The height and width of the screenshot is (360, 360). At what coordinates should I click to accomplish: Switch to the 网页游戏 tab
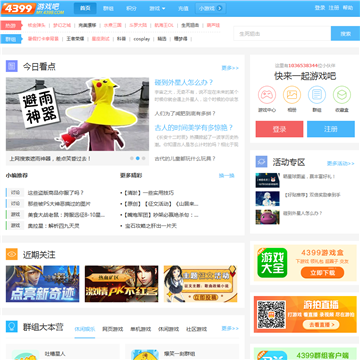point(113,329)
